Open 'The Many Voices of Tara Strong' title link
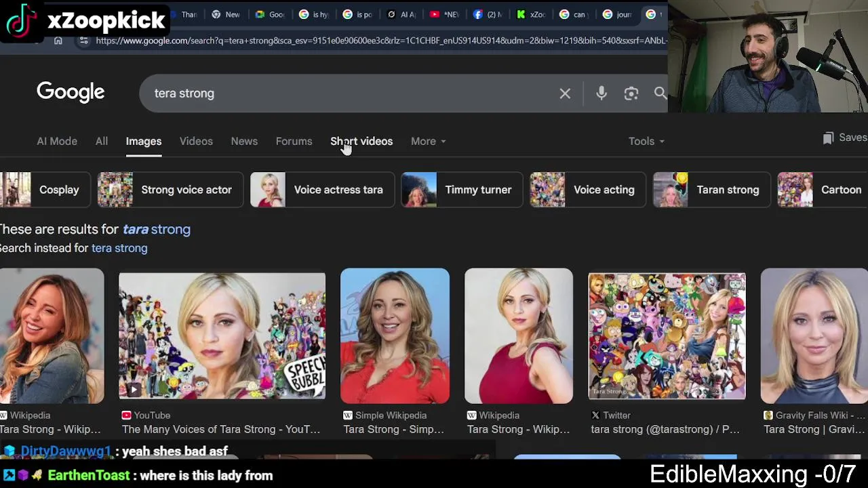This screenshot has height=488, width=868. click(x=221, y=429)
